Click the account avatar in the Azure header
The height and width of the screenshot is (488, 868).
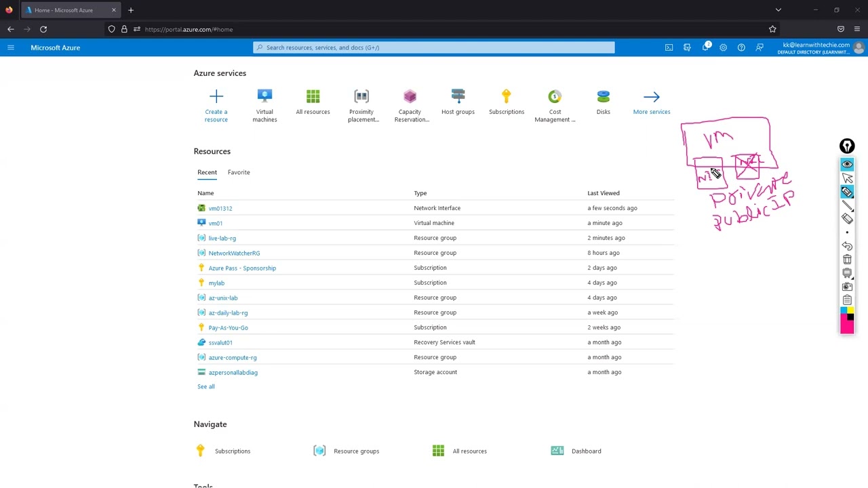(859, 47)
